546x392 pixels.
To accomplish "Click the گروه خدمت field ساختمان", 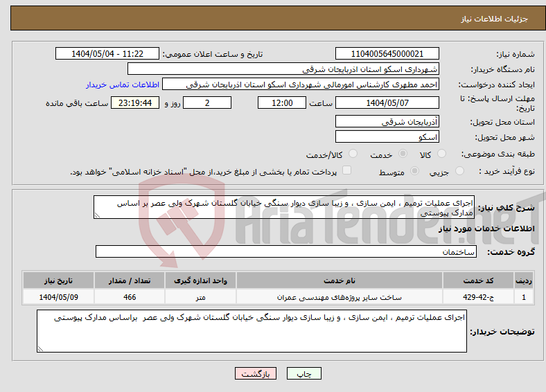I will click(286, 251).
